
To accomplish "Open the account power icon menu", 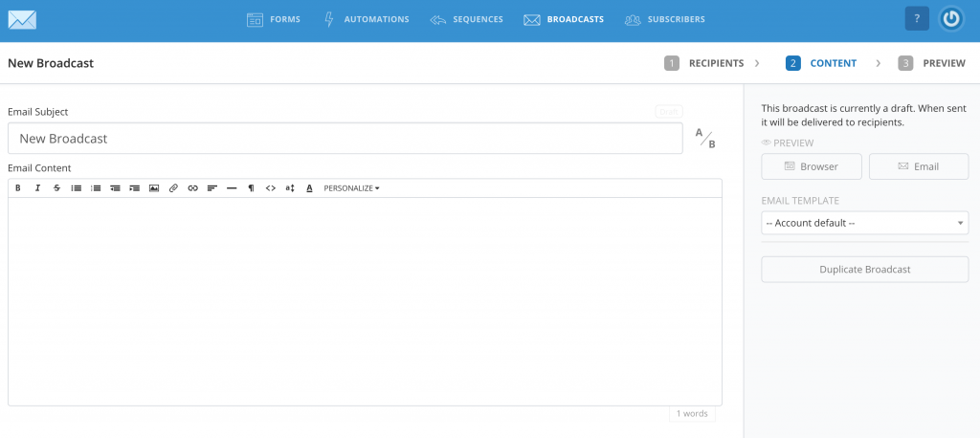I will click(951, 19).
